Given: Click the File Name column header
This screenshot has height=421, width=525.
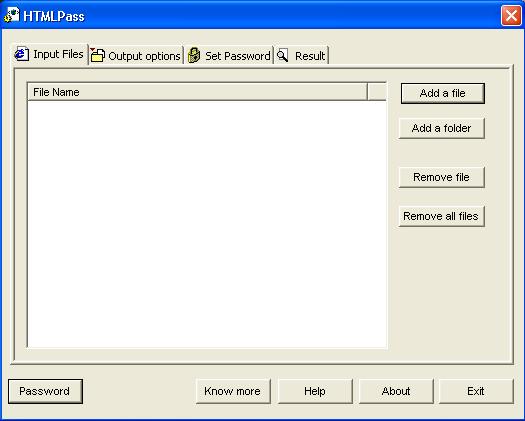Looking at the screenshot, I should (x=198, y=92).
